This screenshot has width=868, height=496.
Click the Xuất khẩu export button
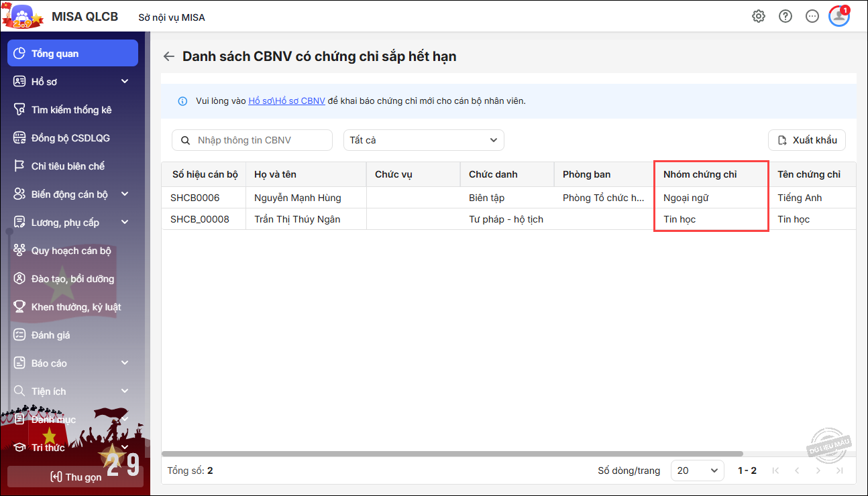807,140
